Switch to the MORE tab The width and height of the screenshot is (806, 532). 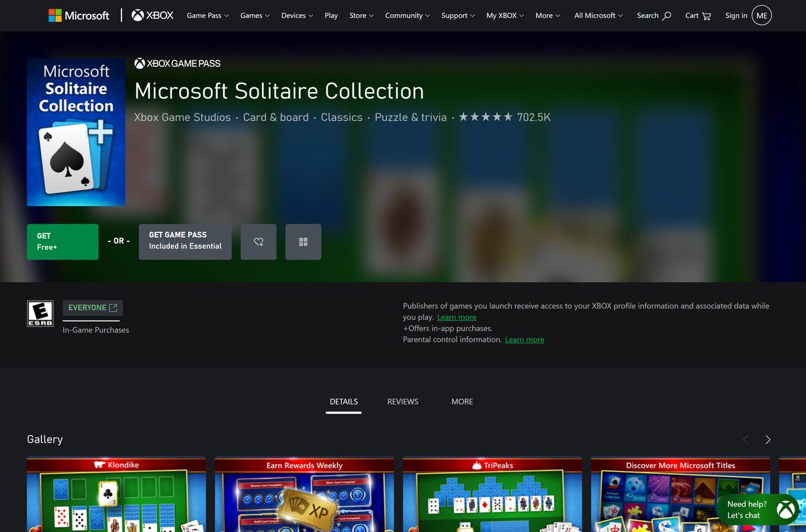462,402
